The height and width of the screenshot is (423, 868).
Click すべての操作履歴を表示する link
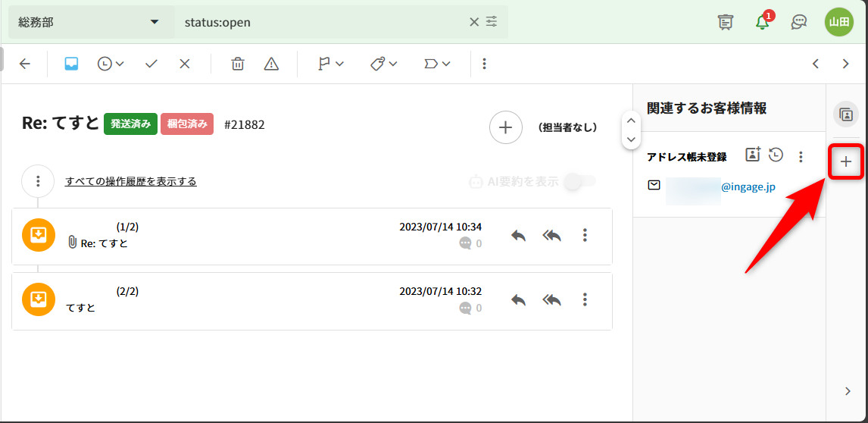pos(131,181)
